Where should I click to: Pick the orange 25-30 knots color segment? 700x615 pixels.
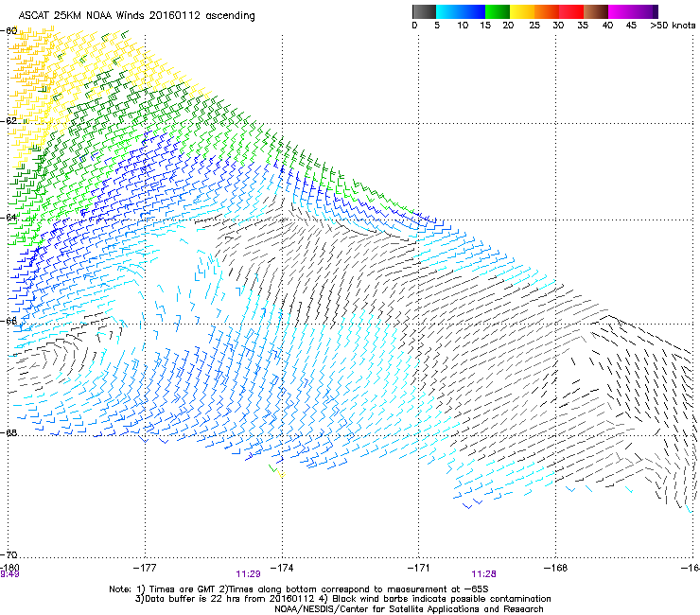coord(547,11)
